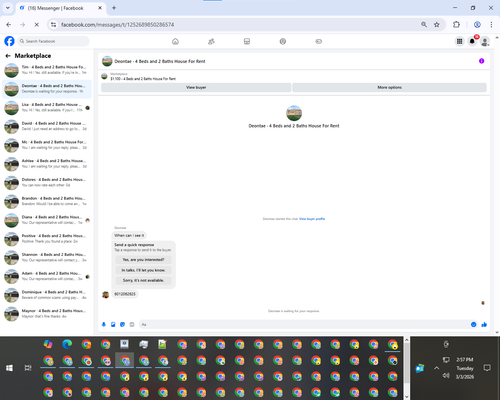Click the listing thumbnail in chat header
The width and height of the screenshot is (500, 400).
tap(107, 61)
